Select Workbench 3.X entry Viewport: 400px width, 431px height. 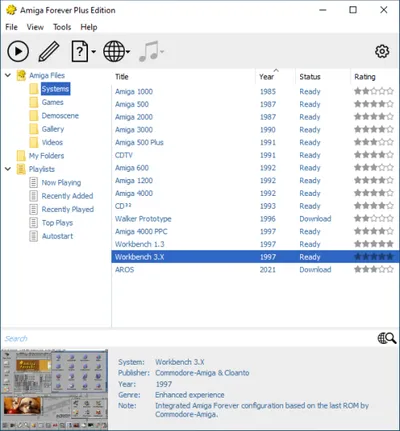(255, 257)
